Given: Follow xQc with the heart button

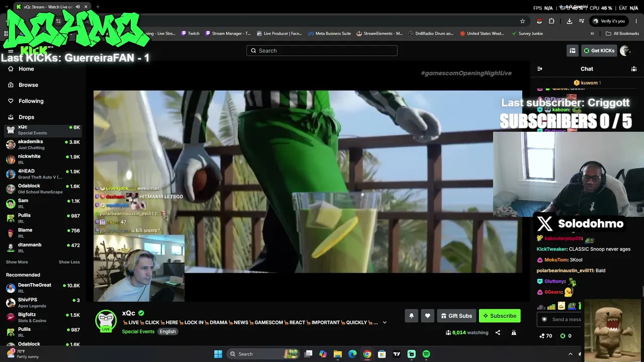Looking at the screenshot, I should pos(428,316).
